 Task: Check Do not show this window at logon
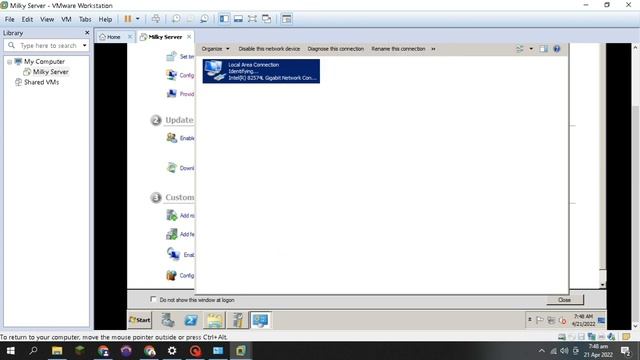click(x=153, y=299)
